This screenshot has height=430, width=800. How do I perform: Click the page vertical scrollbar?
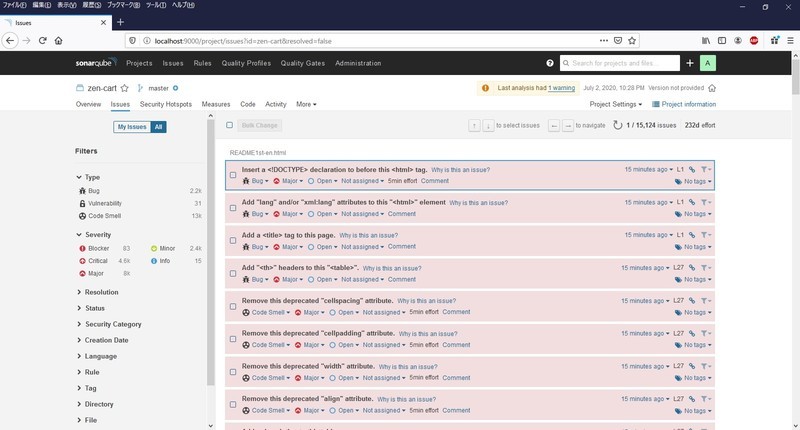(795, 77)
